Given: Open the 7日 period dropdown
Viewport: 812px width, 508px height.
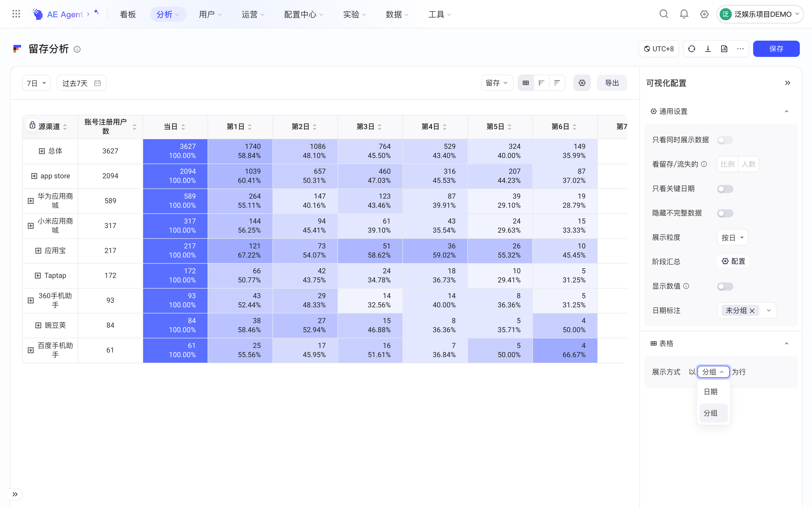Looking at the screenshot, I should 37,83.
